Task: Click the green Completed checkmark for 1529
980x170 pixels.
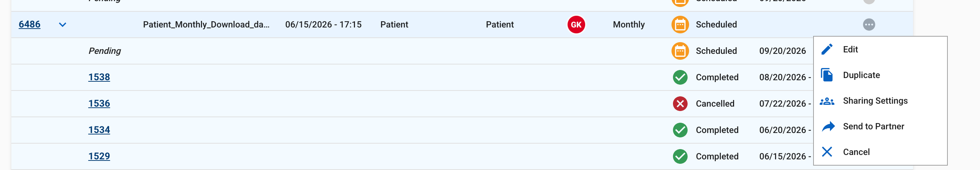Action: click(x=680, y=156)
